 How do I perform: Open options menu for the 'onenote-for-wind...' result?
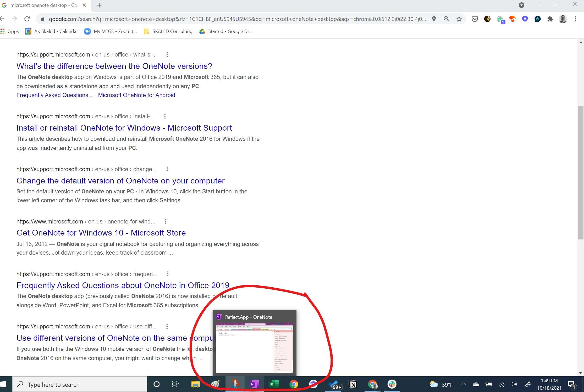click(166, 221)
